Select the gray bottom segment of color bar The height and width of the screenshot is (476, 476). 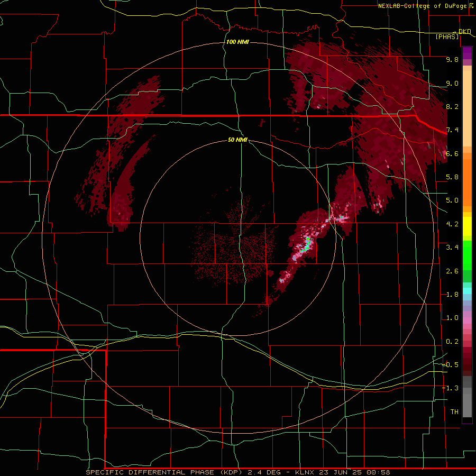point(467,404)
